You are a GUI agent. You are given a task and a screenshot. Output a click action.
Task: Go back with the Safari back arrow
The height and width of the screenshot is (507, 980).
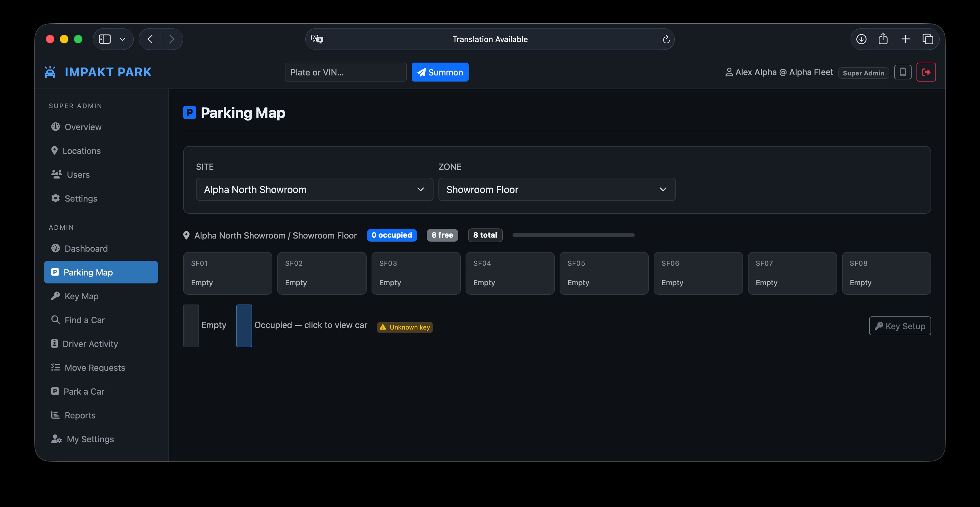click(x=150, y=39)
